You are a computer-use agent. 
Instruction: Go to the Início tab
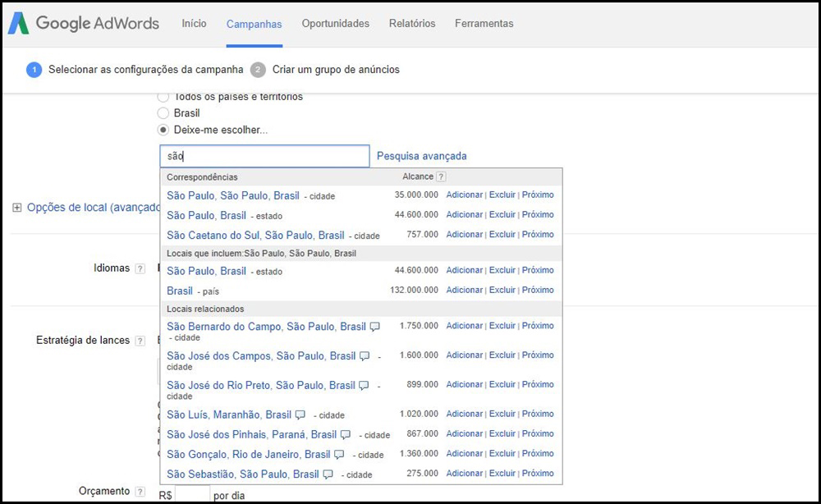(x=194, y=24)
